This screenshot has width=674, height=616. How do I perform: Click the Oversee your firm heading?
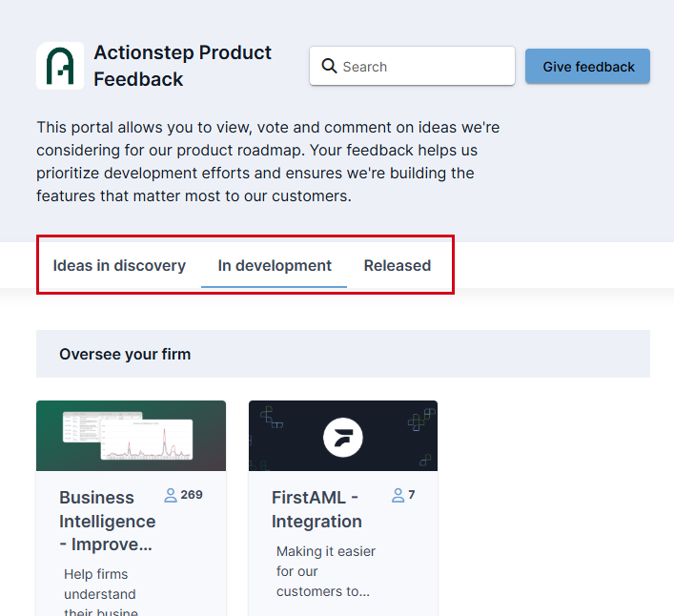[x=125, y=354]
